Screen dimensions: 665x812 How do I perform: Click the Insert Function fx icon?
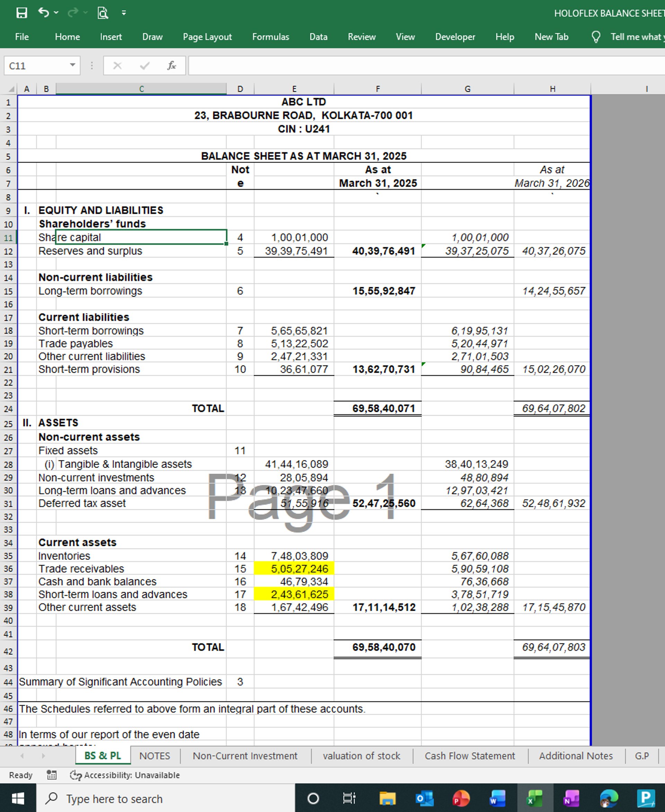pyautogui.click(x=171, y=66)
